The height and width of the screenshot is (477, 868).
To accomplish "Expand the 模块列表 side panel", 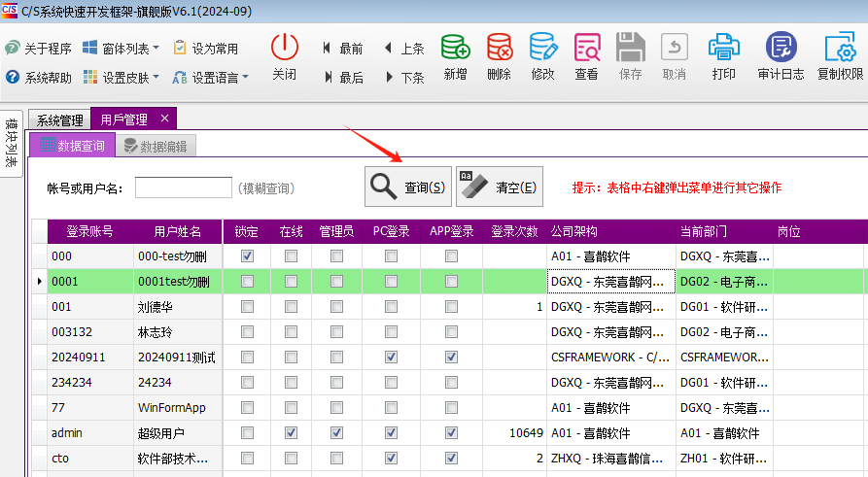I will click(x=11, y=143).
